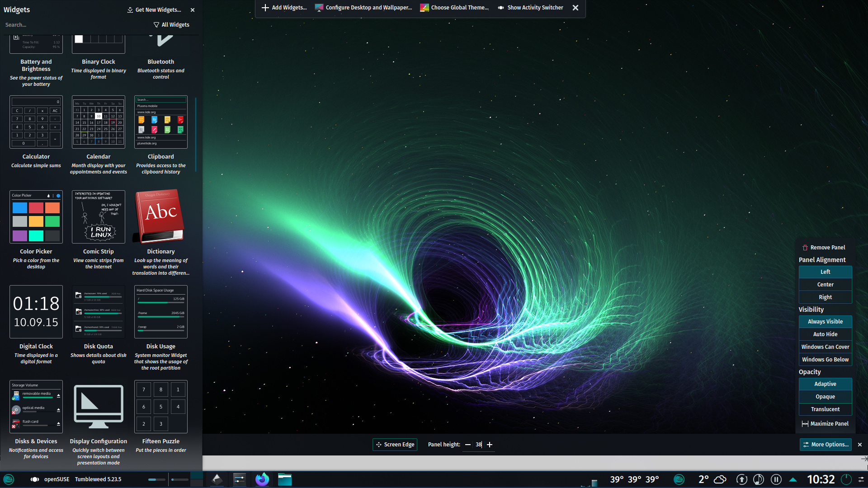Close the panel configuration bar
Image resolution: width=868 pixels, height=488 pixels.
(x=860, y=445)
